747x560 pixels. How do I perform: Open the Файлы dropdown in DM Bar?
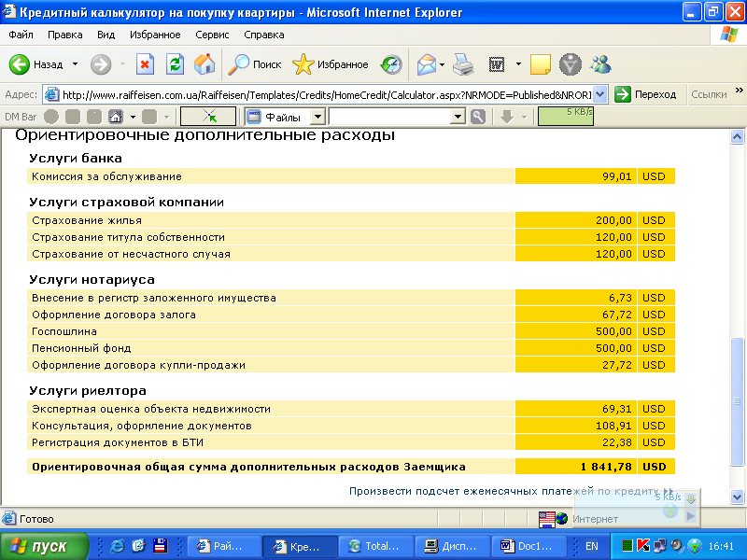click(317, 117)
